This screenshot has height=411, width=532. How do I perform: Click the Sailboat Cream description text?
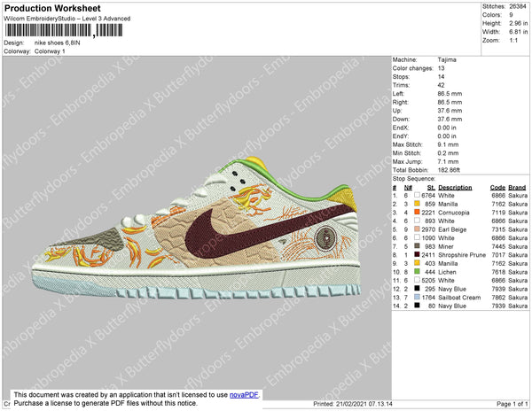click(x=459, y=297)
